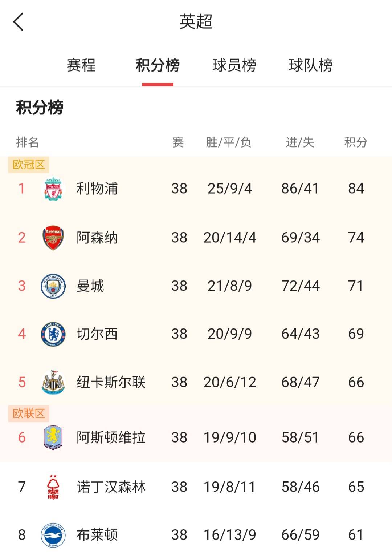Tap the 欧联区 label

point(29,413)
